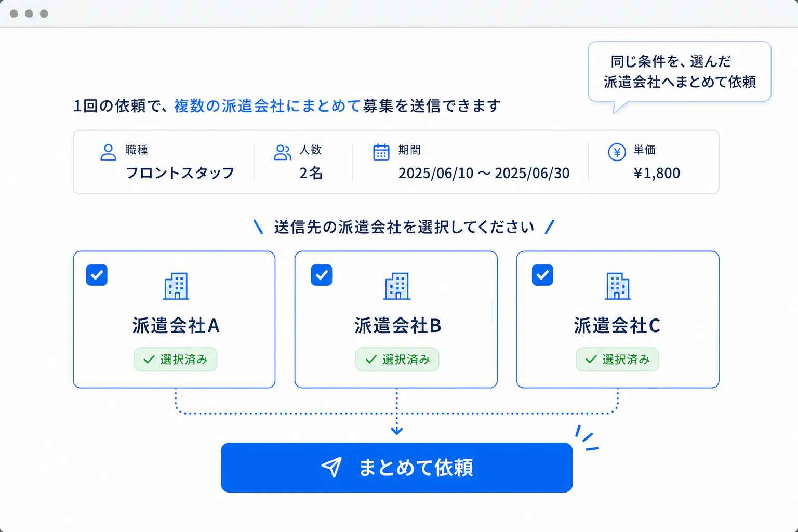Click the speech bubble 同じ条件を、選んだ派遣会社へまとめて依頼

680,72
